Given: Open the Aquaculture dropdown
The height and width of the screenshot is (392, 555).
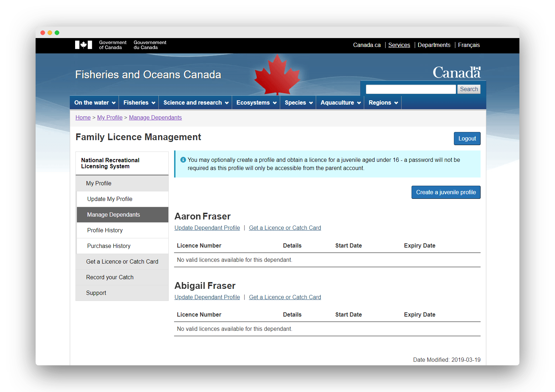Looking at the screenshot, I should point(340,102).
